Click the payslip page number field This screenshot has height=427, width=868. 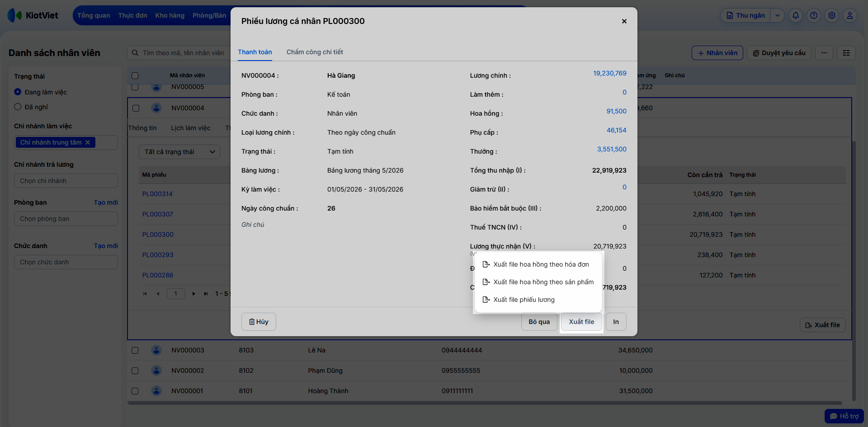176,294
